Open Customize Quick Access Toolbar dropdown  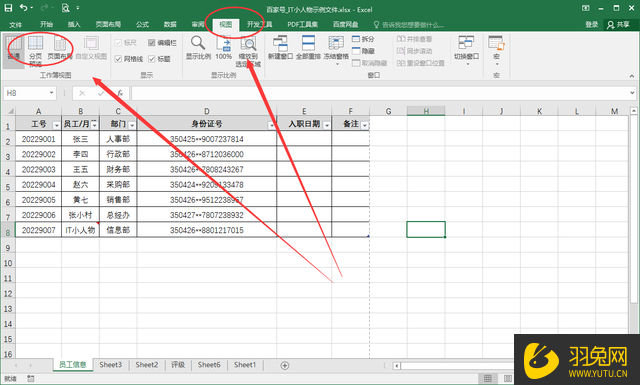(78, 8)
